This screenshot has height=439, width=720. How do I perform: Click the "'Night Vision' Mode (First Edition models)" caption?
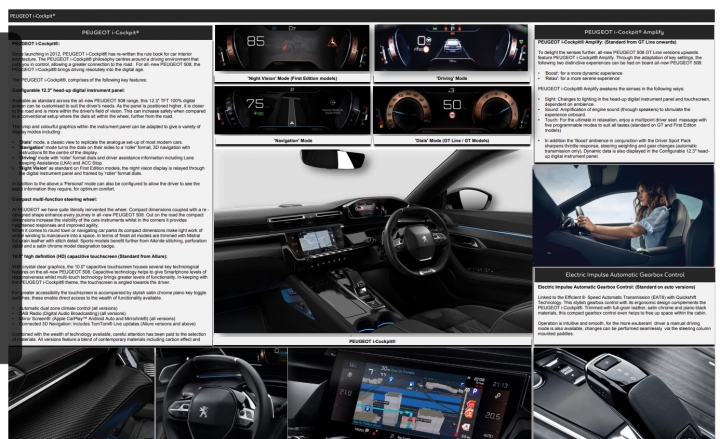click(x=292, y=78)
